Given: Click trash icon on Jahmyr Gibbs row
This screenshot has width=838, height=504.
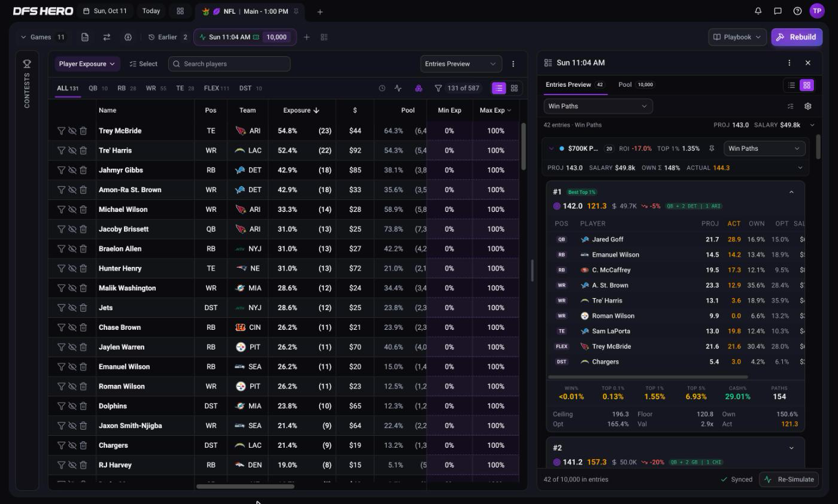Looking at the screenshot, I should 83,170.
